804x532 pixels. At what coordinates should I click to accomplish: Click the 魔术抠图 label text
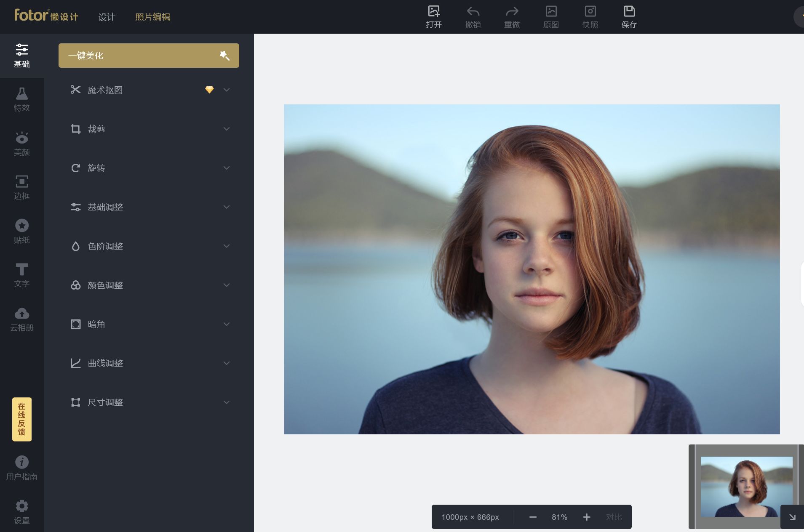tap(105, 90)
